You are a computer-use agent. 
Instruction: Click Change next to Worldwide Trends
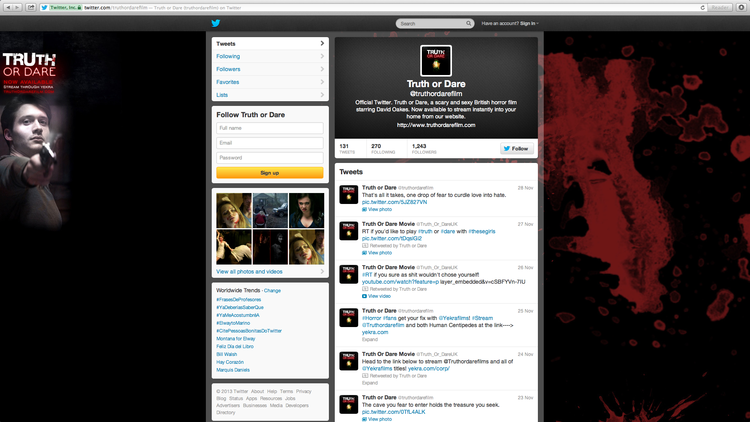coord(272,290)
